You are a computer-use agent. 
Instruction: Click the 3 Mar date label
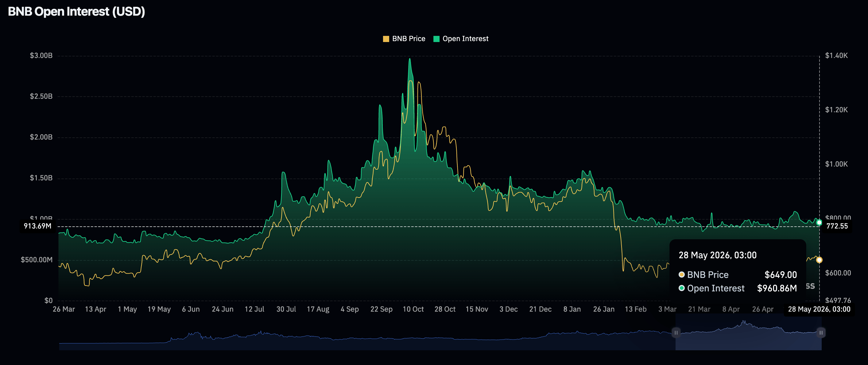667,309
